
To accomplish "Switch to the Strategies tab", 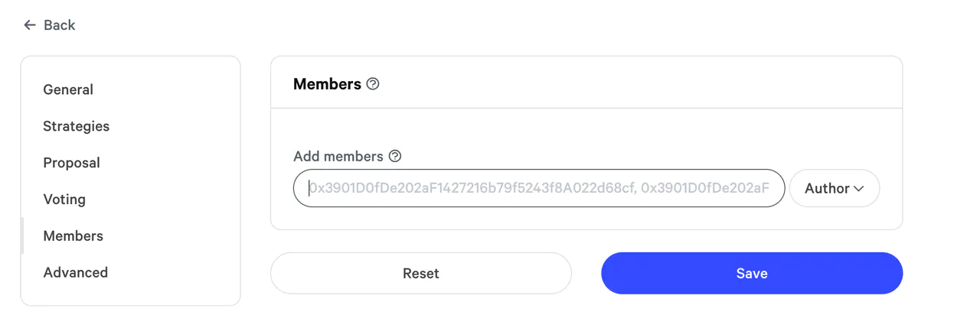I will point(76,126).
